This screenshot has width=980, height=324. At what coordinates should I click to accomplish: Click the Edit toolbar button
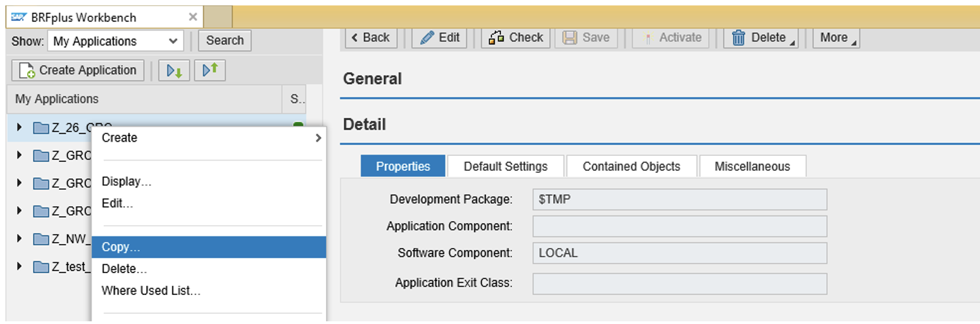pos(440,38)
